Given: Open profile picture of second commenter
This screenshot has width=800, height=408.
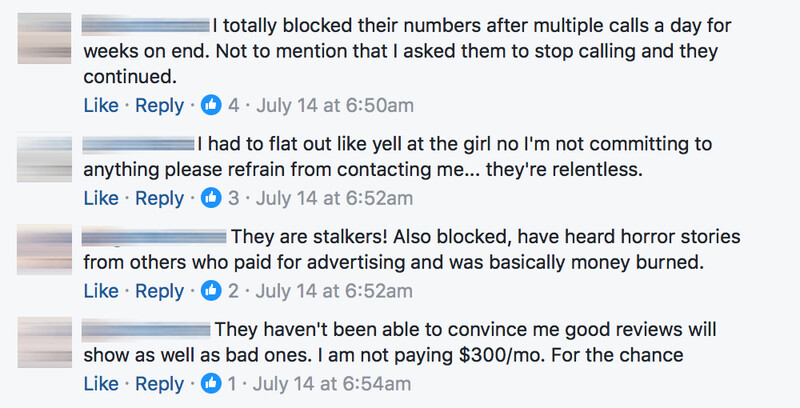Looking at the screenshot, I should 44,157.
